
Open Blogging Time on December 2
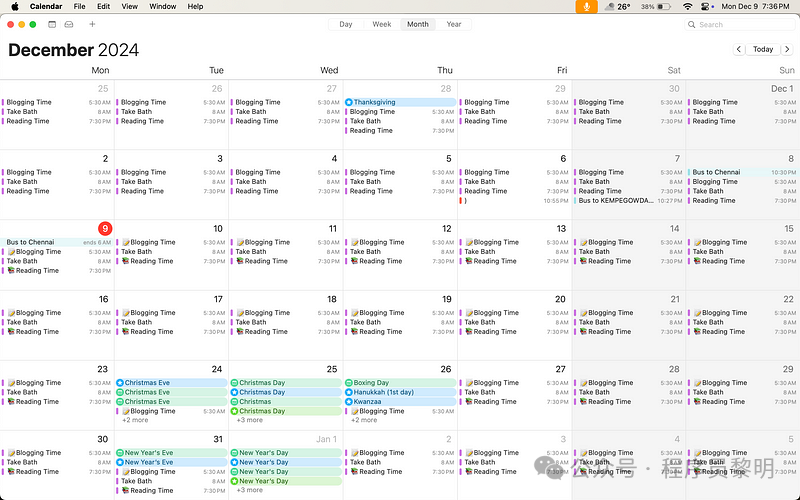point(57,172)
